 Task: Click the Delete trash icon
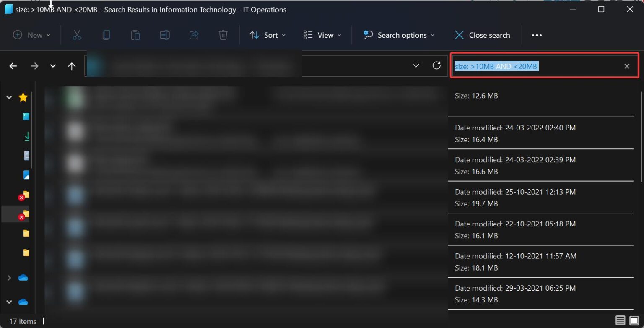click(x=223, y=35)
